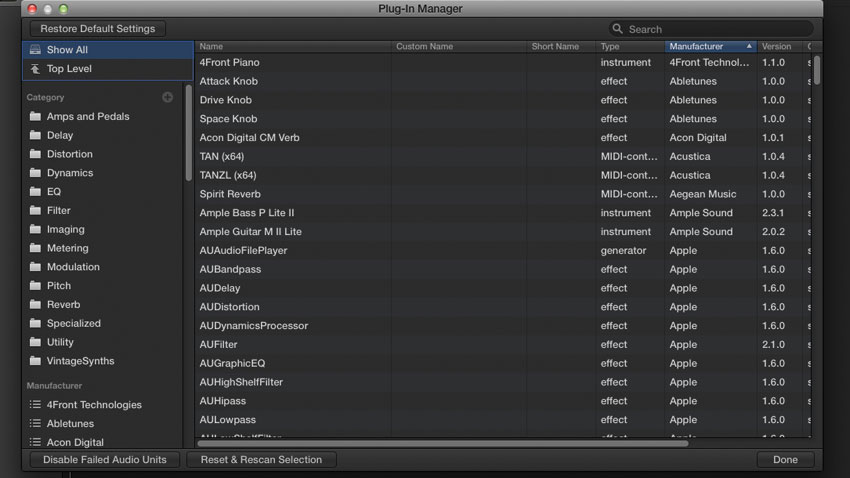
Task: Click the Amps and Pedals folder icon
Action: tap(35, 117)
